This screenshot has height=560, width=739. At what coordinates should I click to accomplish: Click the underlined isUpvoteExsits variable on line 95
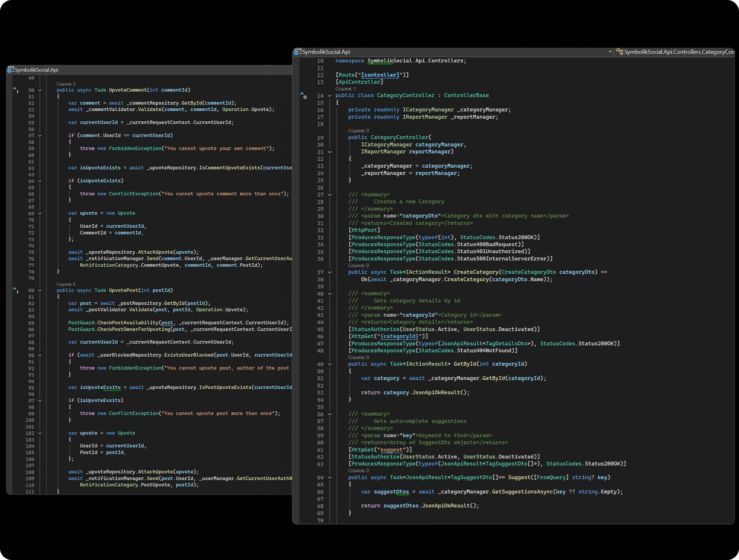(x=100, y=388)
